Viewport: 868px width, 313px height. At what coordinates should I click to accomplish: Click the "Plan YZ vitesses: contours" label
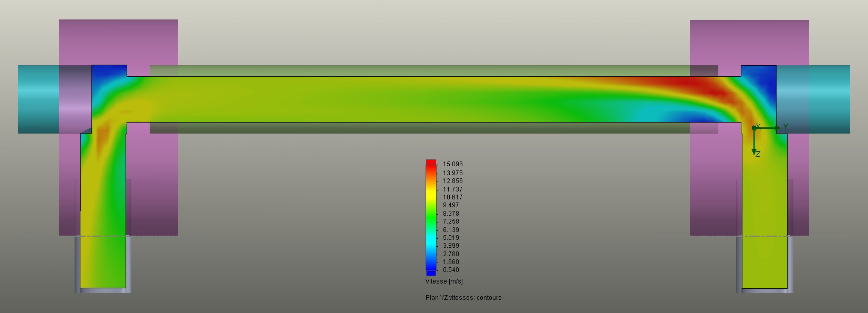[463, 298]
